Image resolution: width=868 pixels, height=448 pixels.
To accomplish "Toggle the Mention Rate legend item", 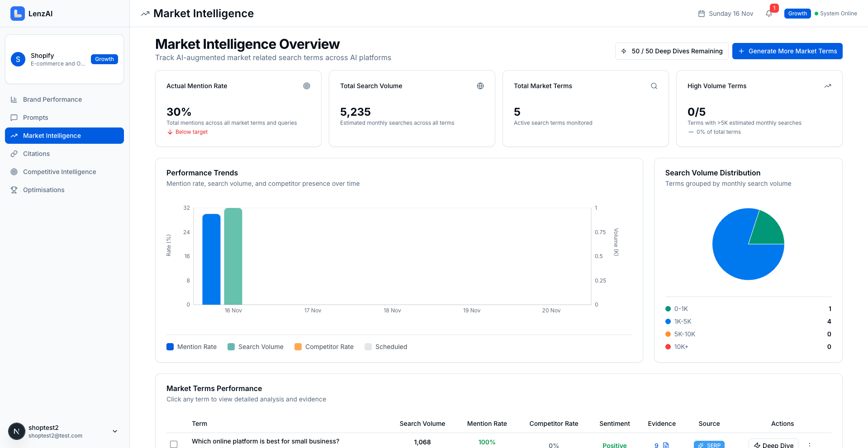I will point(191,347).
